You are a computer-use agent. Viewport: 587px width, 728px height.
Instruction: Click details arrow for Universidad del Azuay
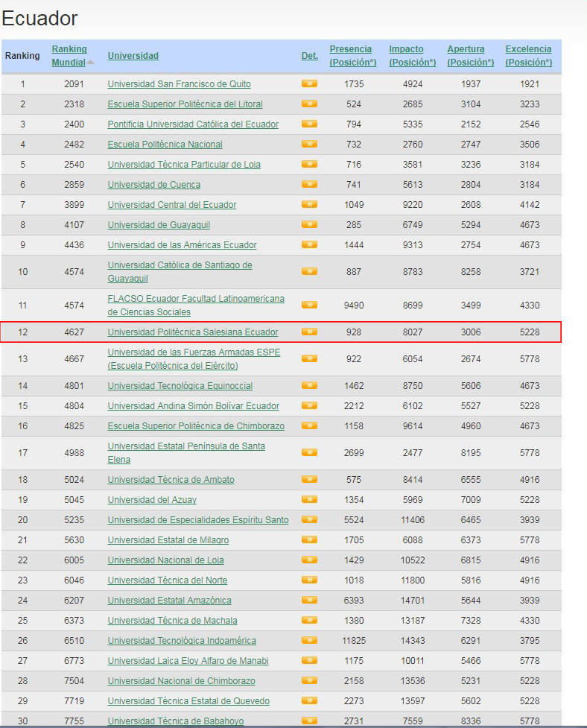click(x=309, y=499)
